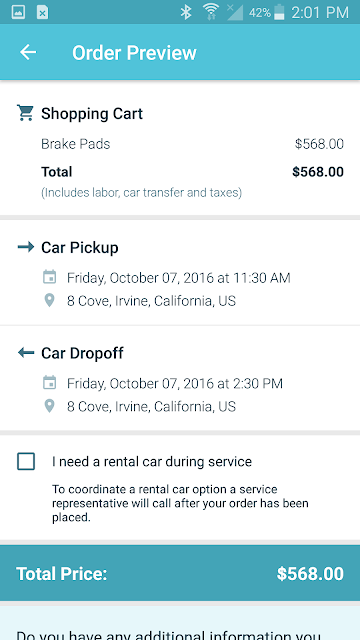
Task: Tap the Car Pickup right-arrow icon
Action: click(x=26, y=247)
